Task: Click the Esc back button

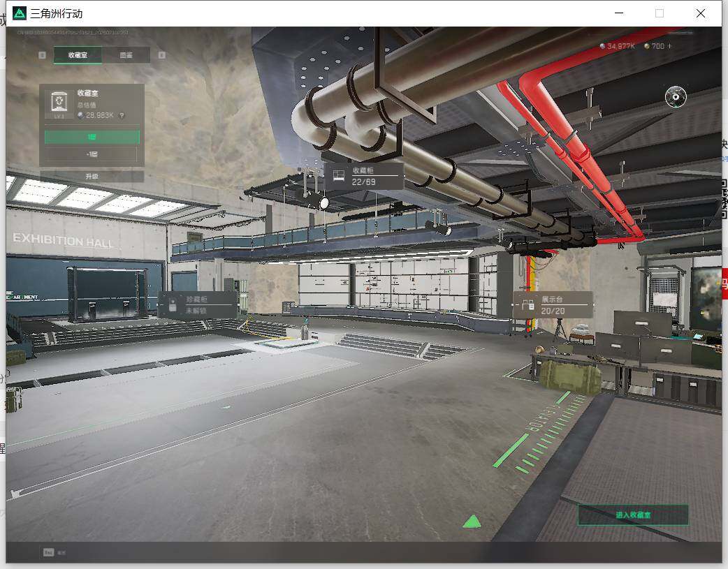Action: [x=49, y=552]
